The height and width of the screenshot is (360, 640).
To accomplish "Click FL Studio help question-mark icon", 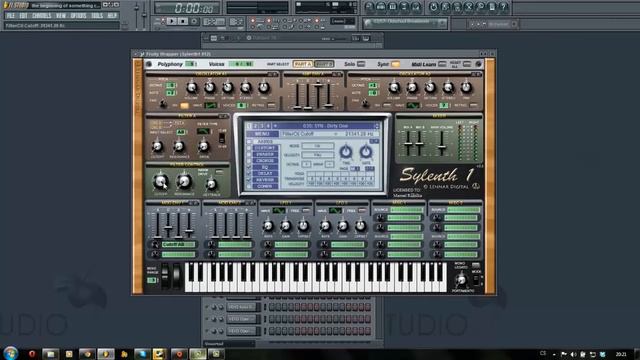I will click(504, 7).
